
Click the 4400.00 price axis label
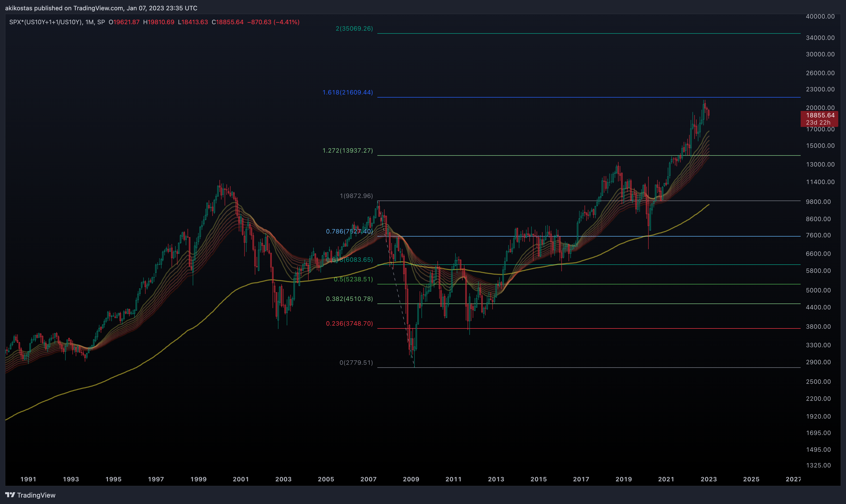[x=818, y=307]
